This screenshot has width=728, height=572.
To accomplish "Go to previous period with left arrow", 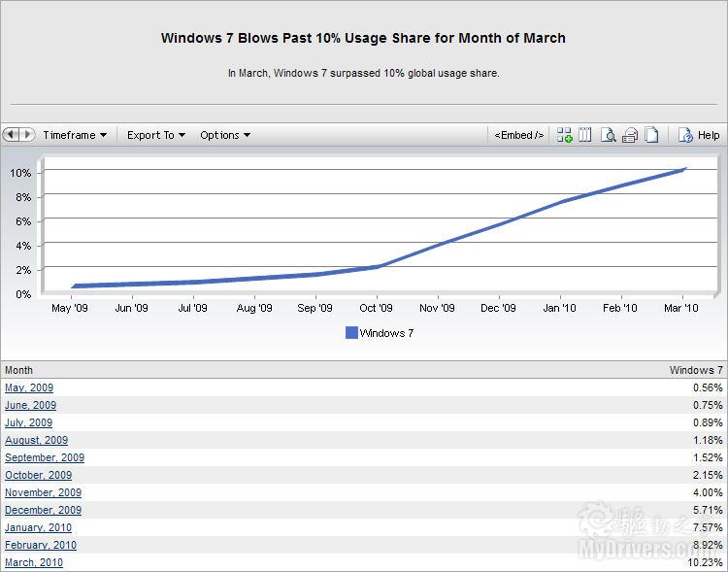I will tap(11, 135).
